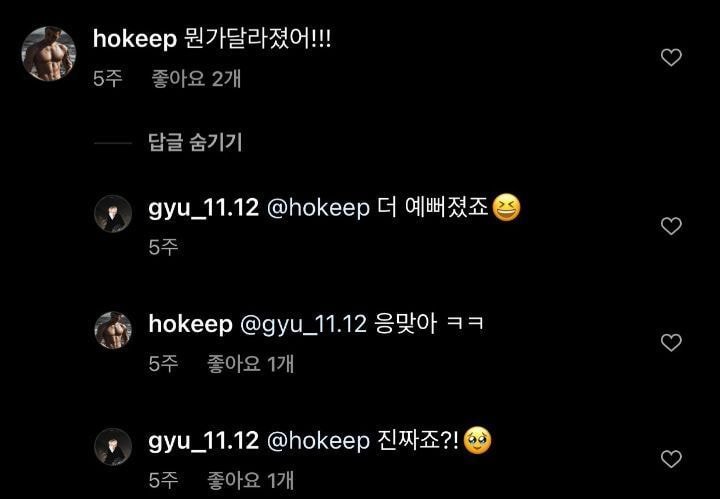
Task: View 좋아요 1개 under 진짜죠 reply
Action: [x=250, y=481]
